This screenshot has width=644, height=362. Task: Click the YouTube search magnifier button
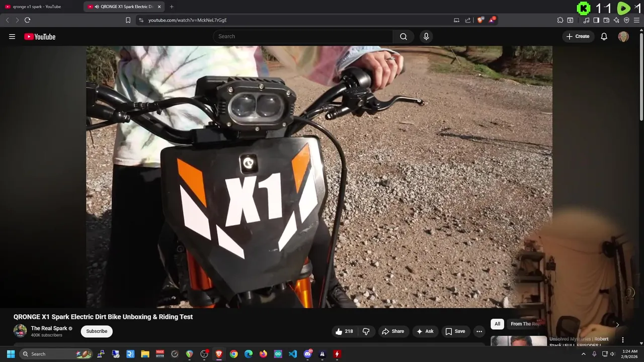[404, 36]
